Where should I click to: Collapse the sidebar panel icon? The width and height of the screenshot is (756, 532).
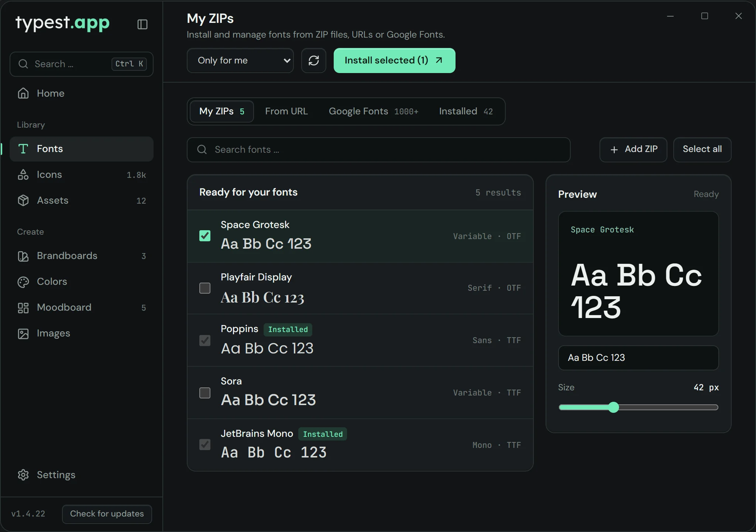click(x=142, y=24)
